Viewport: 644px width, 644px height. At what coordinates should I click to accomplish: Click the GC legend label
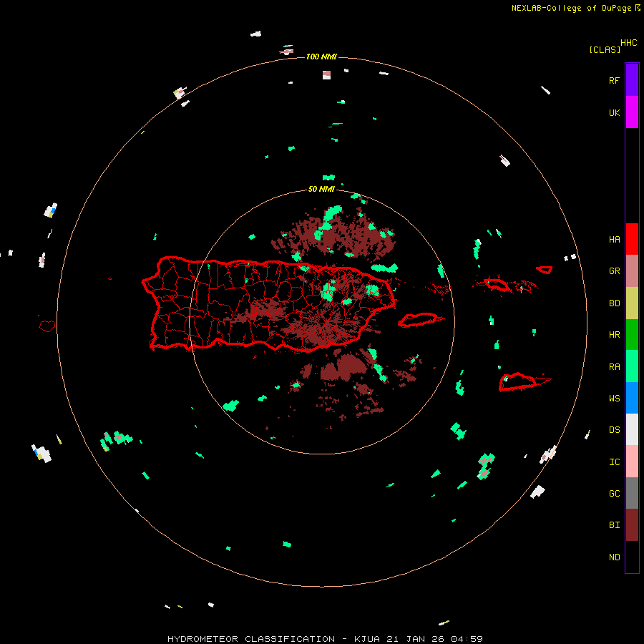point(614,493)
